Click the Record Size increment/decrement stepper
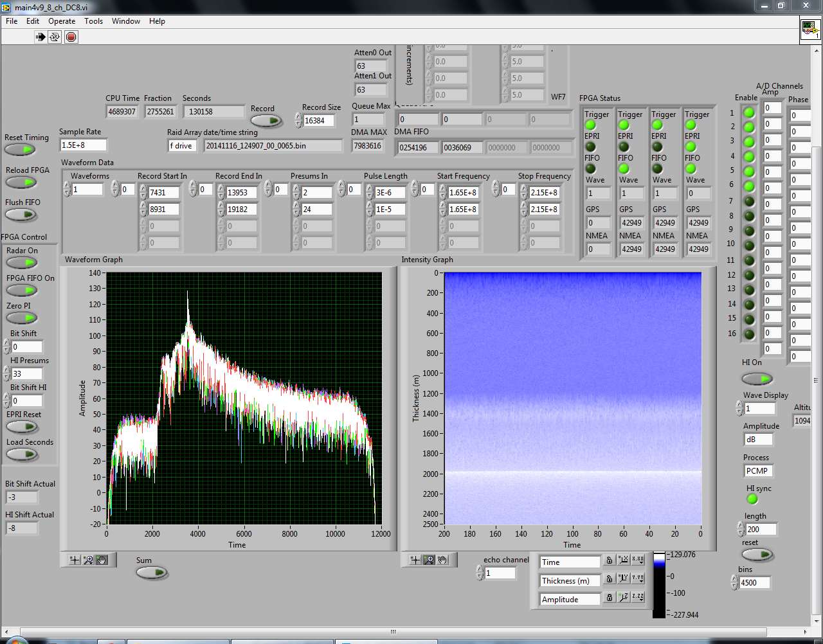This screenshot has width=823, height=644. (298, 120)
